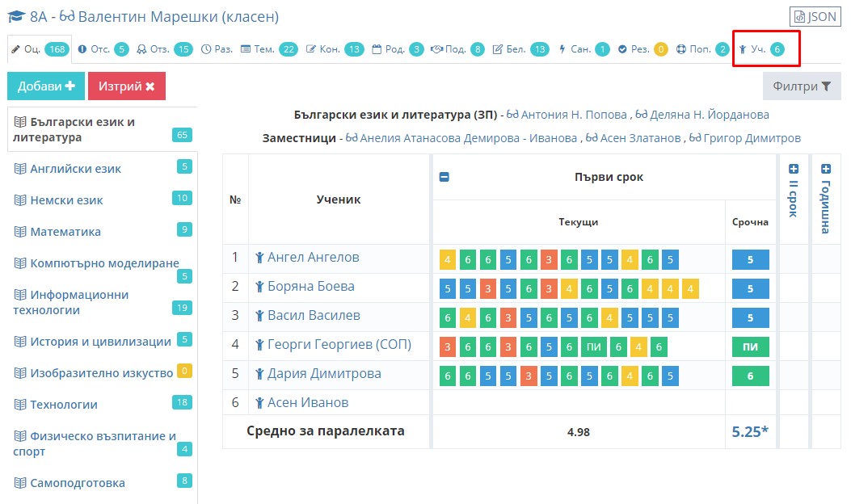Click graduation cap icon beside 8A title
Viewport: 851px width, 504px height.
coord(16,16)
